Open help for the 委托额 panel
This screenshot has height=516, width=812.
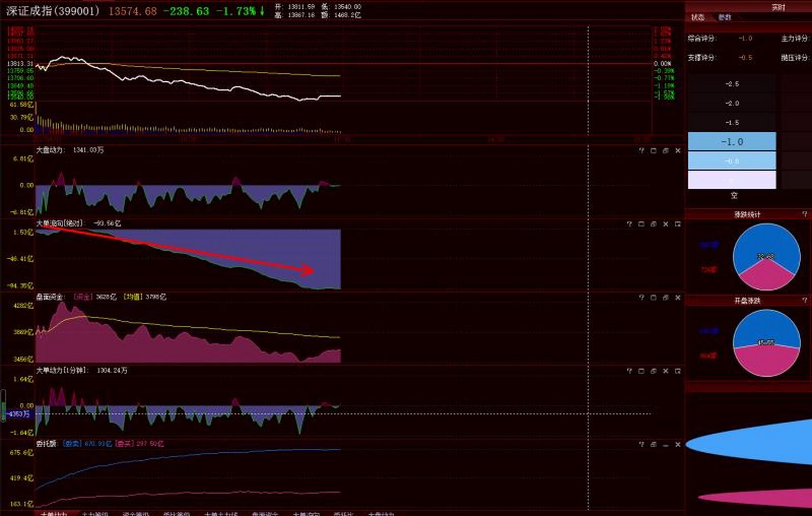click(641, 444)
